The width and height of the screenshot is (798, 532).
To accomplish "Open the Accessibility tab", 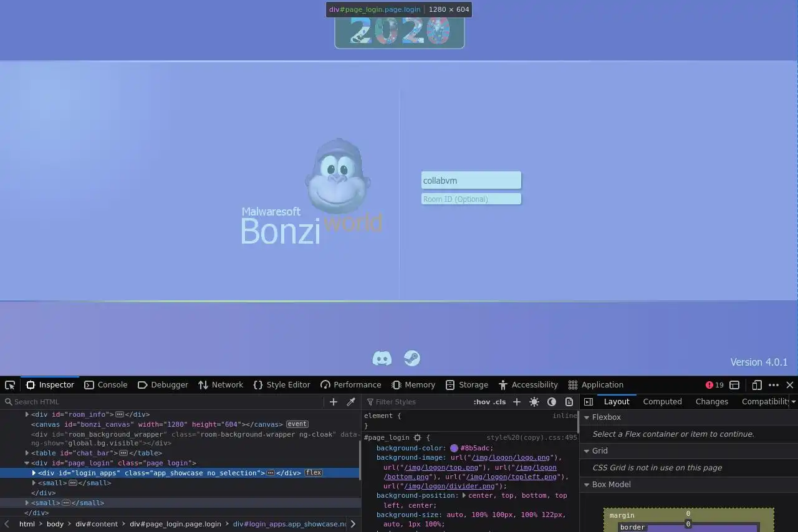I will 528,385.
